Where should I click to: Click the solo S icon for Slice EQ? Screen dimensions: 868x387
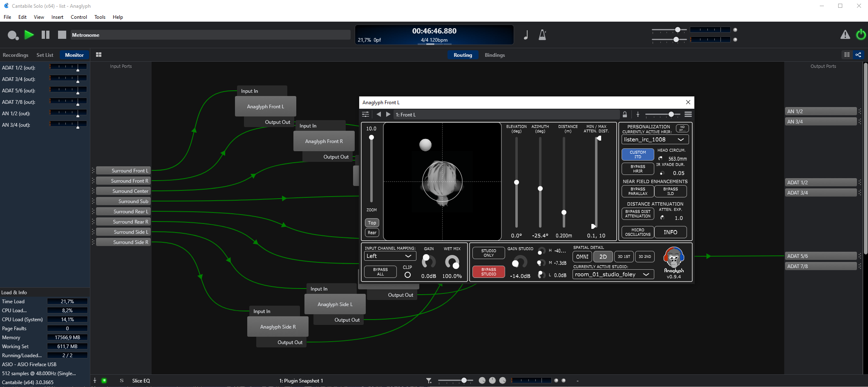(121, 380)
